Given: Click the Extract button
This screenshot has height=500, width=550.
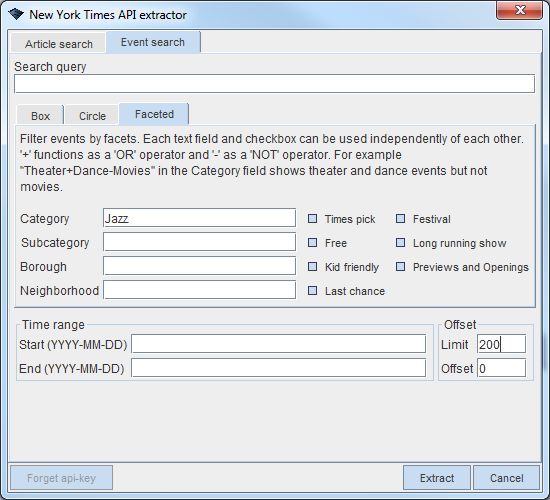Looking at the screenshot, I should click(x=437, y=478).
